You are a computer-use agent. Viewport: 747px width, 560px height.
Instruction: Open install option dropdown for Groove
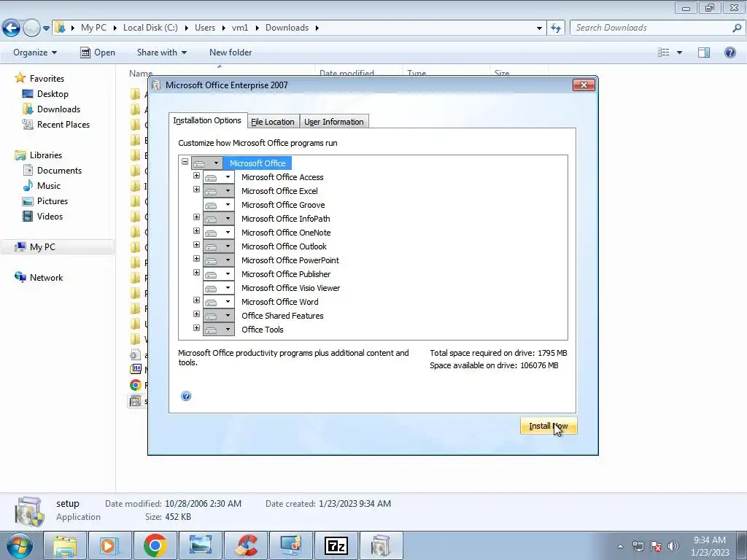click(x=219, y=205)
